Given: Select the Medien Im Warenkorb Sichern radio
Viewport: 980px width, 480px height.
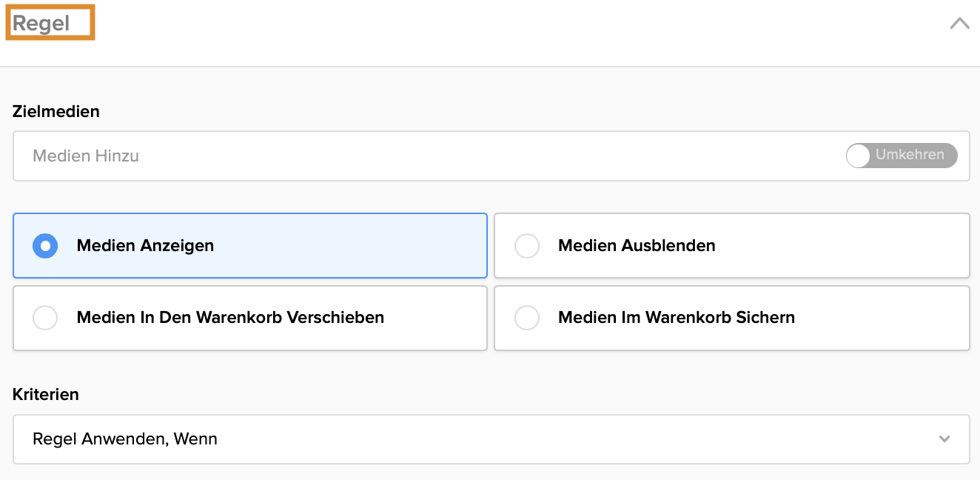Looking at the screenshot, I should point(527,318).
